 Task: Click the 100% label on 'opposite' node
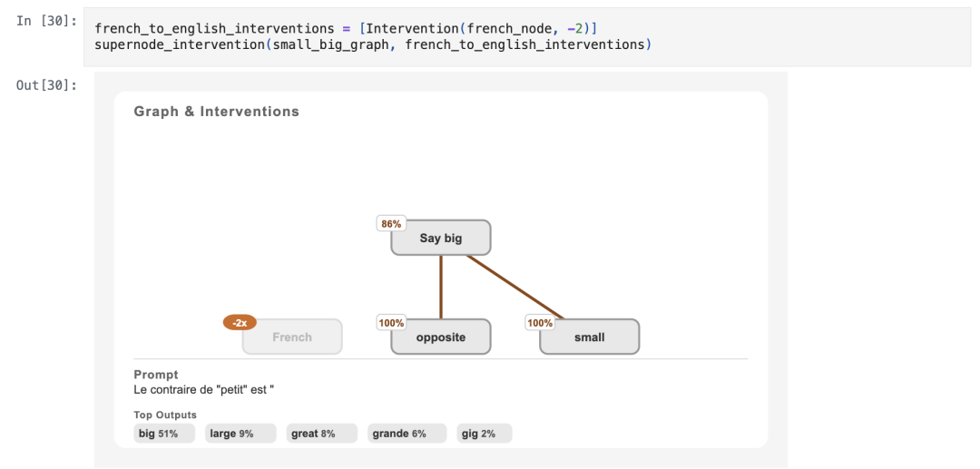(x=391, y=323)
